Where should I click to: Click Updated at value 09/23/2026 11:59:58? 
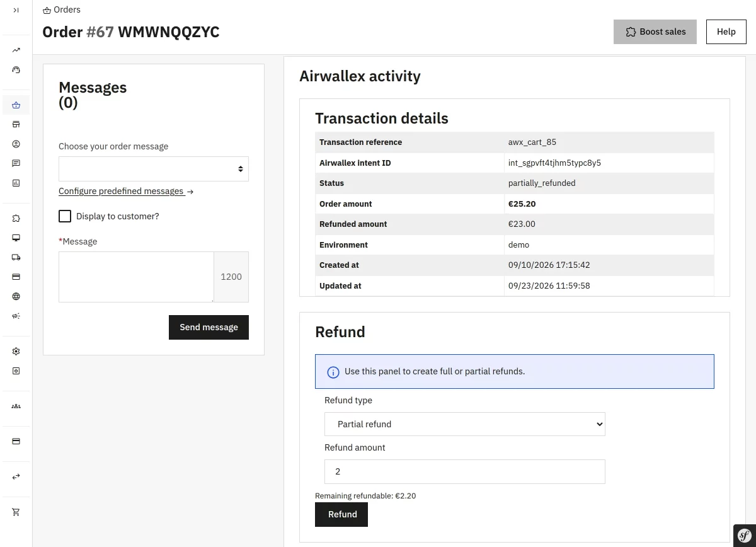click(549, 286)
